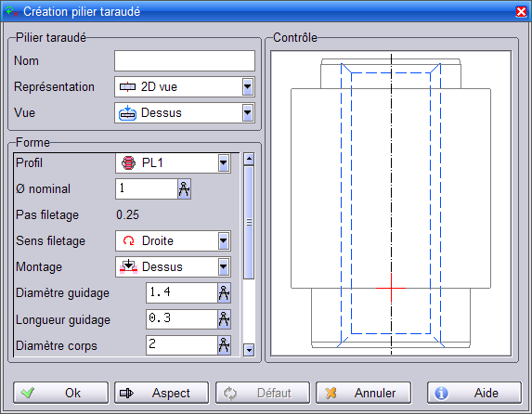Click the red Droite thread direction icon
532x414 pixels.
(x=128, y=241)
